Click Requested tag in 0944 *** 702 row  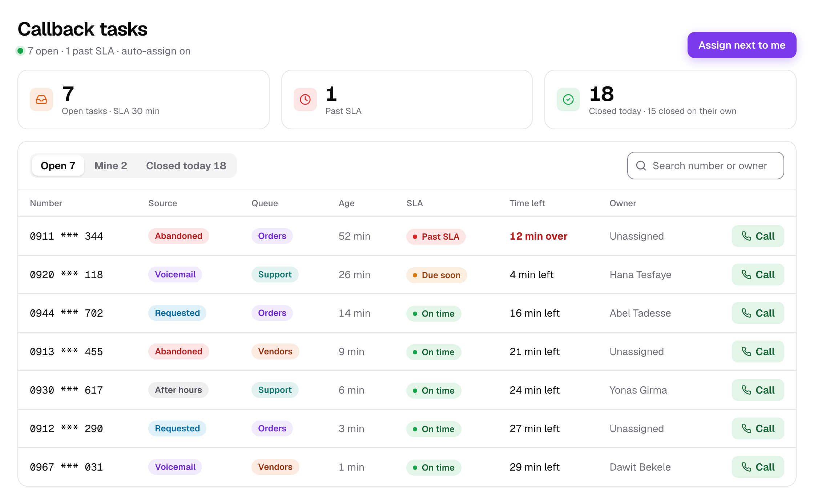(177, 313)
